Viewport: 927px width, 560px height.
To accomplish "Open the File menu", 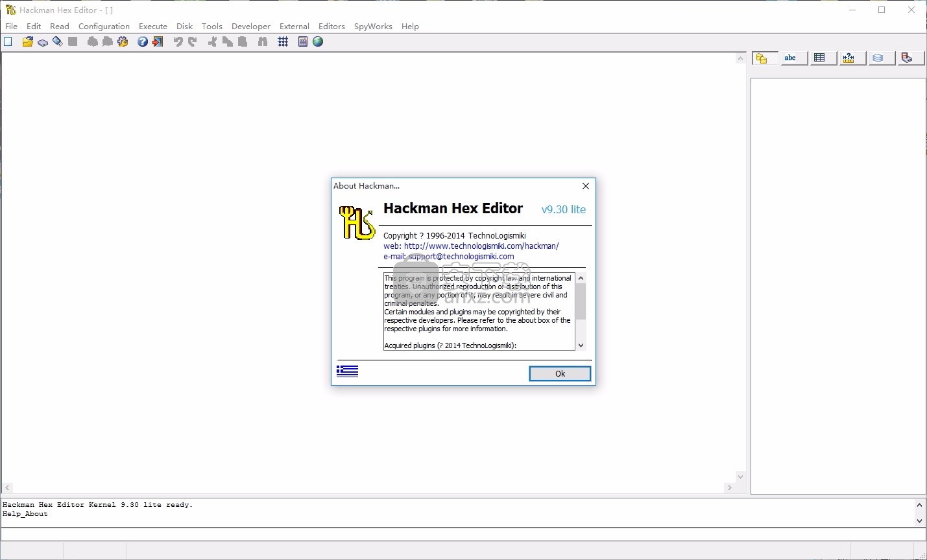I will (x=12, y=26).
